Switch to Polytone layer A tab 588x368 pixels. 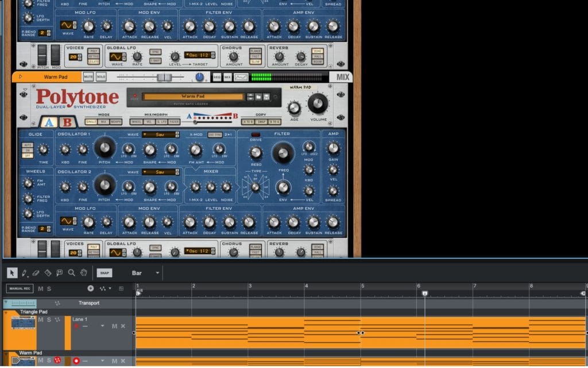(49, 122)
